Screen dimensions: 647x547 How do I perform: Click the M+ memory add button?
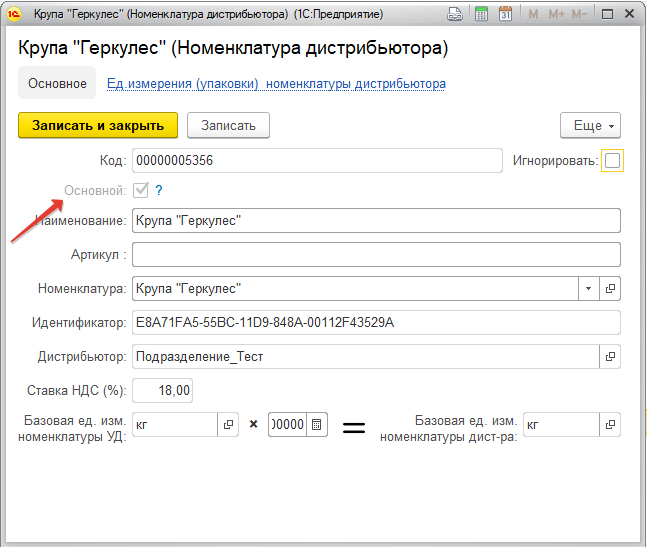pyautogui.click(x=556, y=14)
